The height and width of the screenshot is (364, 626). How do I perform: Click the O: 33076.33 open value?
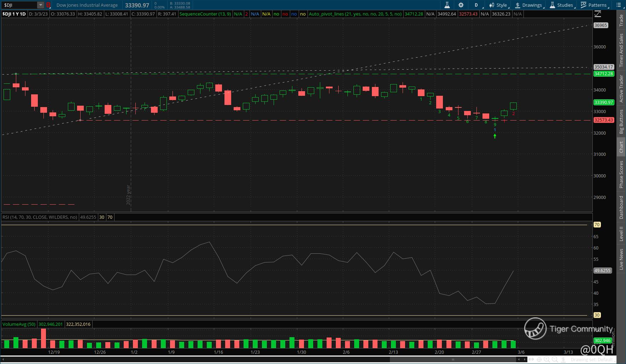63,14
